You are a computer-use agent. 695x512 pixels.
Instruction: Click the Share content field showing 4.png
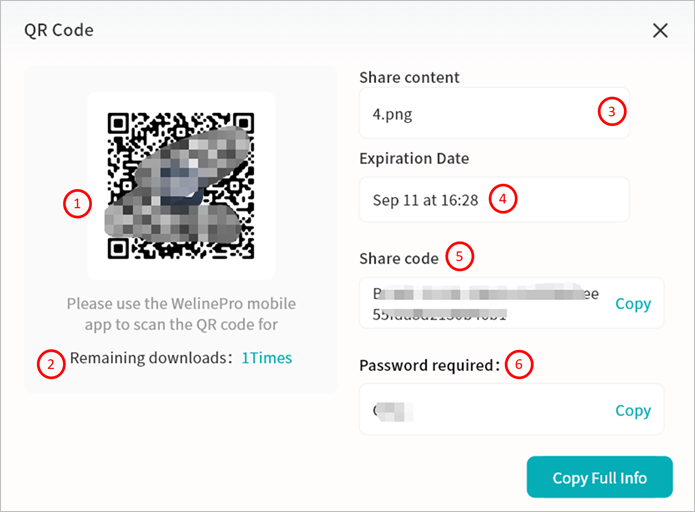(480, 113)
